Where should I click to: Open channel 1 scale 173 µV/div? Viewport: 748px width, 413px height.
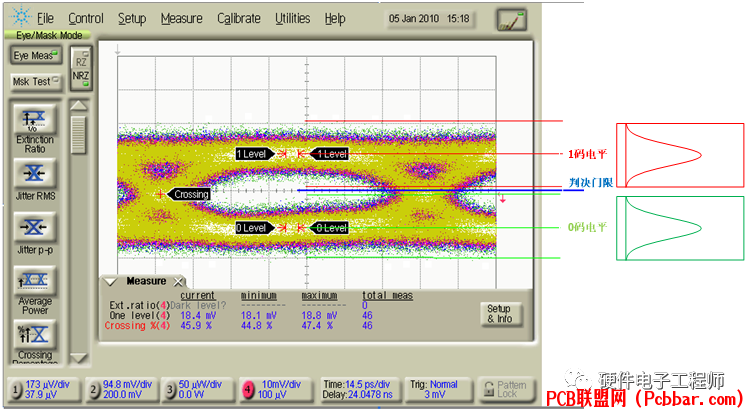pos(47,384)
